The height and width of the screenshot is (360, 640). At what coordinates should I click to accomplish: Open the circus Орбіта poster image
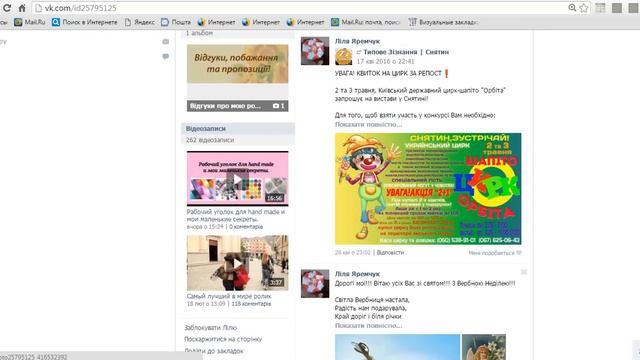point(428,189)
